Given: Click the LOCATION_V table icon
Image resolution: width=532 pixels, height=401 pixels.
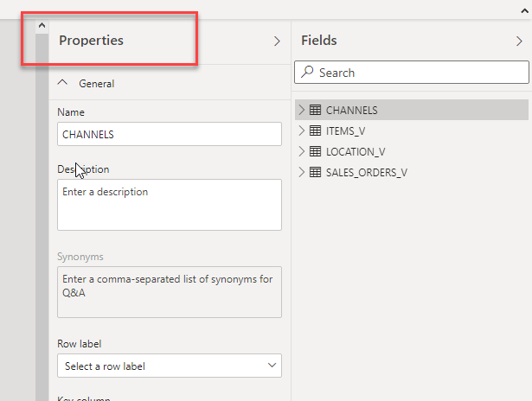Looking at the screenshot, I should pyautogui.click(x=315, y=151).
